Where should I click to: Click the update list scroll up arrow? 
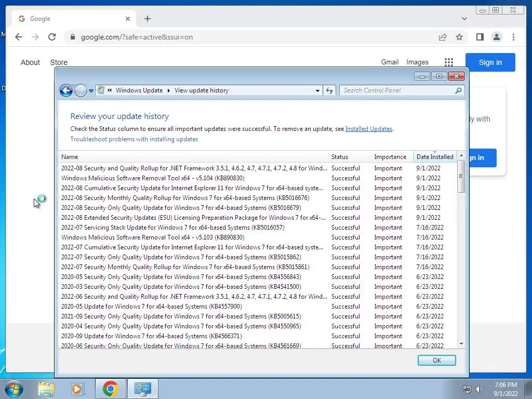click(x=461, y=155)
